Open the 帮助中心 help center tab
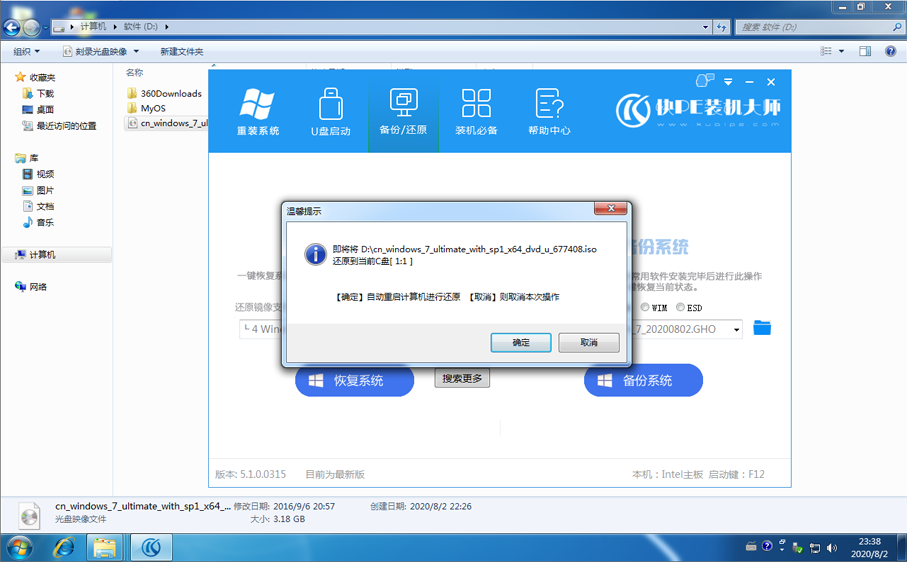Image resolution: width=907 pixels, height=562 pixels. coord(549,112)
